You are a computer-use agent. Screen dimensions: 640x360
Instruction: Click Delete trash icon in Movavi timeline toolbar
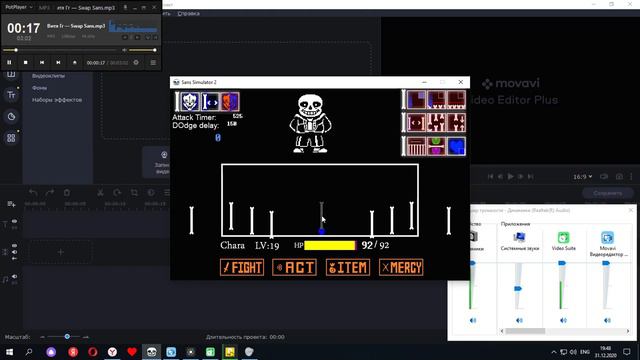coord(67,192)
